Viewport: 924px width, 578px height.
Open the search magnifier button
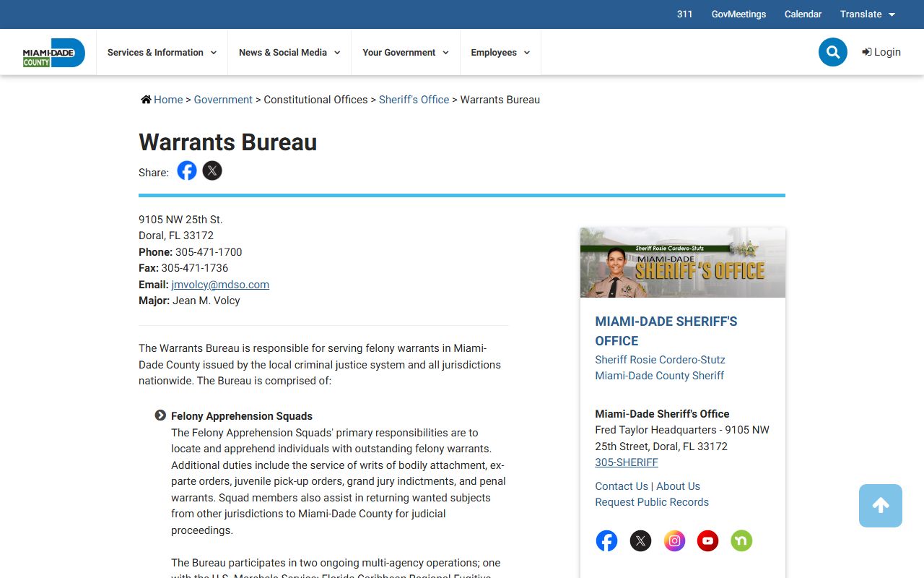[833, 52]
